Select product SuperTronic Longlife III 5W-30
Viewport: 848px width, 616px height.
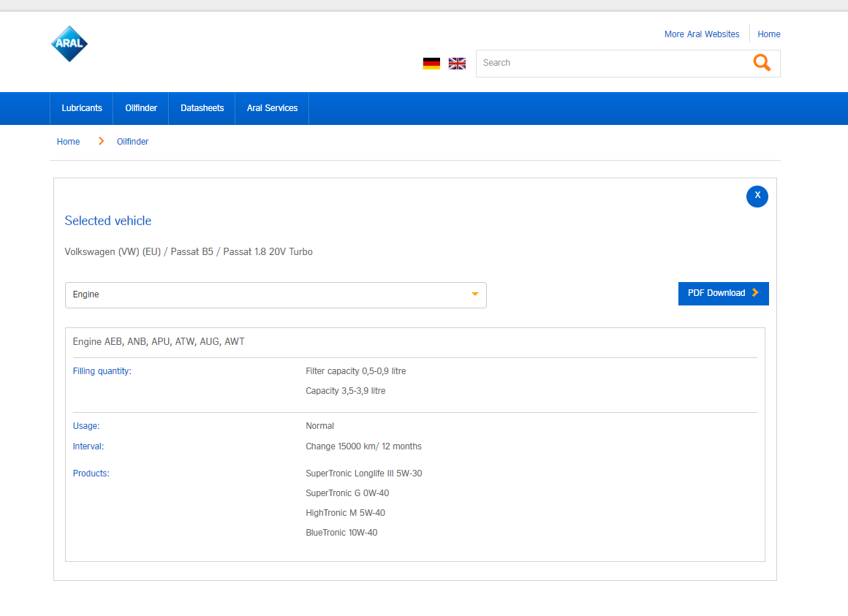(363, 474)
